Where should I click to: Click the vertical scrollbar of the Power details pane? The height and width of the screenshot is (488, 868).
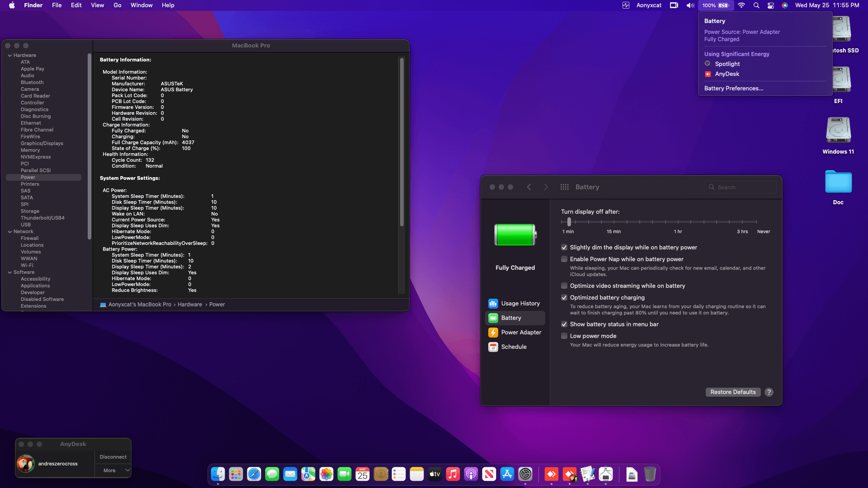tap(402, 142)
